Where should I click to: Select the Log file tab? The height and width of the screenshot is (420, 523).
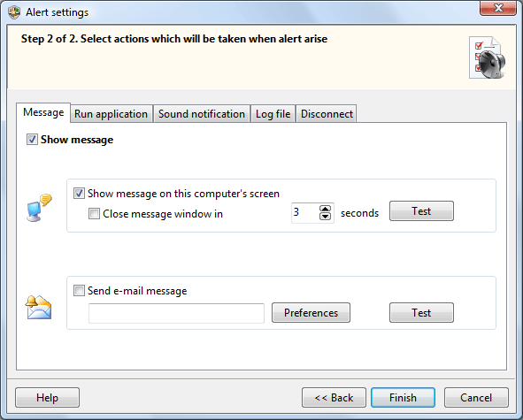click(273, 114)
